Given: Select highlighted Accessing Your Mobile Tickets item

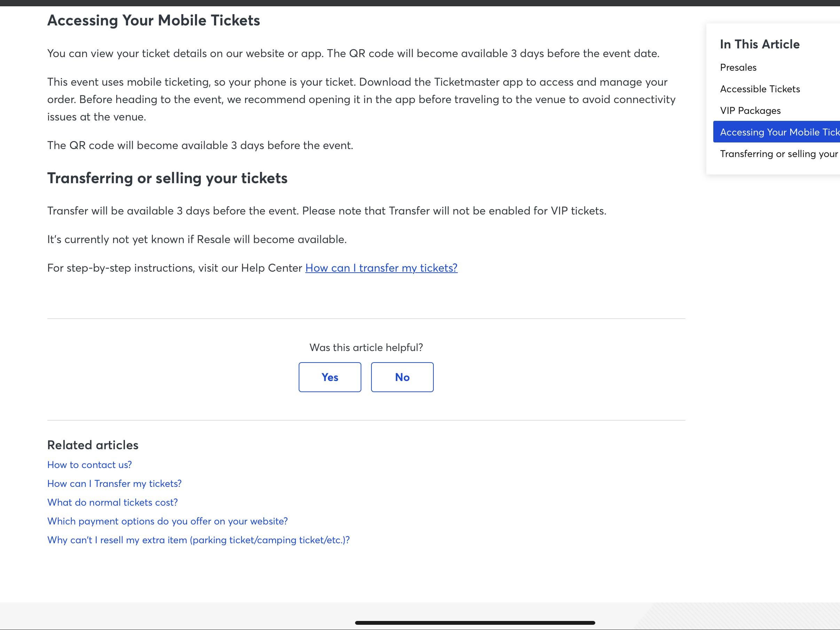Looking at the screenshot, I should [776, 132].
